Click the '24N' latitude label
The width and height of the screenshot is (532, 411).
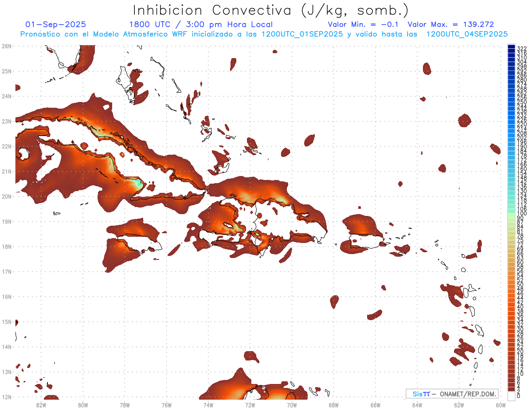(x=6, y=96)
